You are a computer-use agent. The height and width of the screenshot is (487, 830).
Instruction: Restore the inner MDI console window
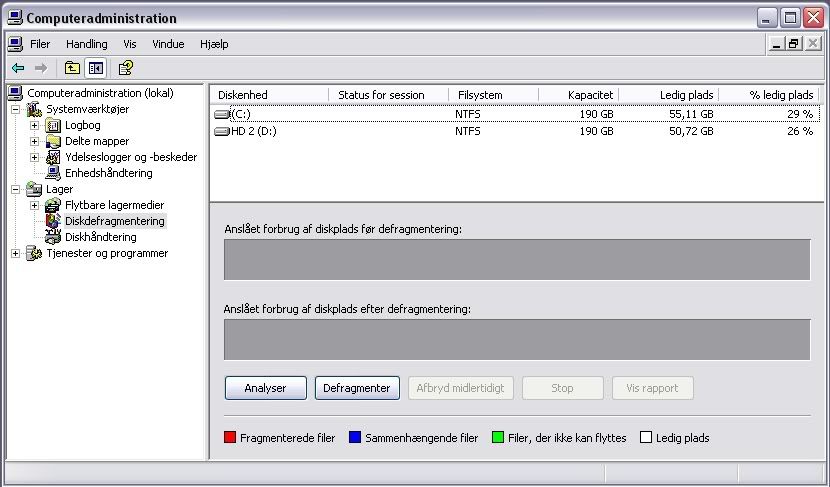(793, 44)
